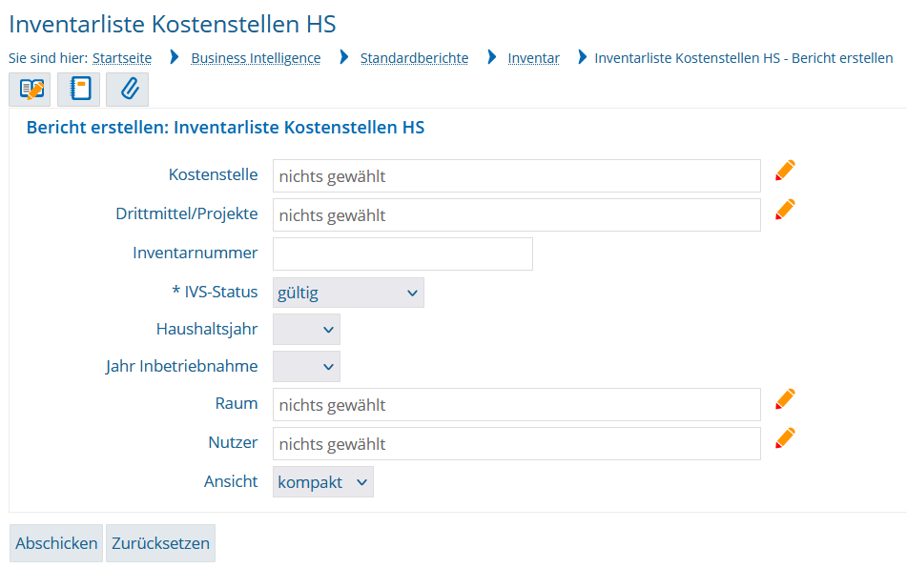This screenshot has width=907, height=588.
Task: Open the Ansicht dropdown showing kompakt
Action: 322,482
